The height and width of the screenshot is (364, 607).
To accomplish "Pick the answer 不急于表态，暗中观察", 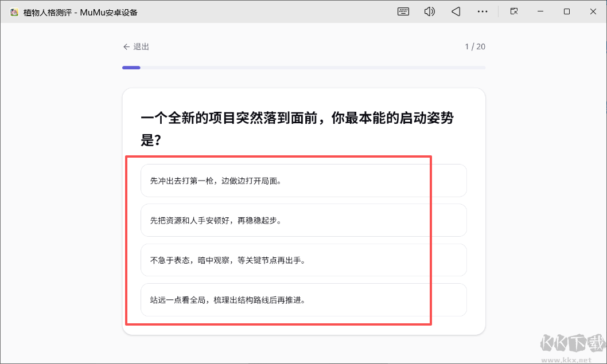I will [303, 260].
